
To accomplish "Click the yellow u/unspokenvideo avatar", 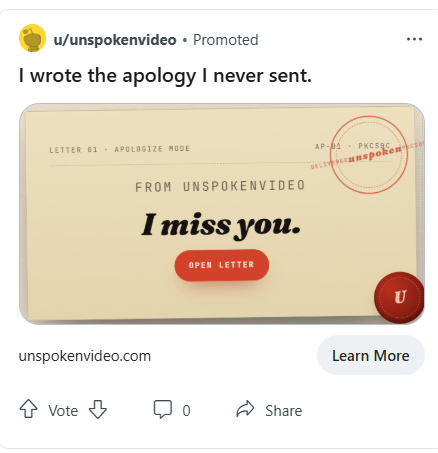I will (x=32, y=38).
